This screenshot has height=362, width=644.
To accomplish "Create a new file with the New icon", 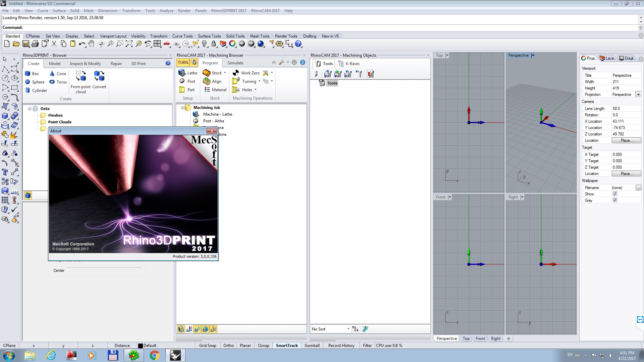I will [7, 44].
